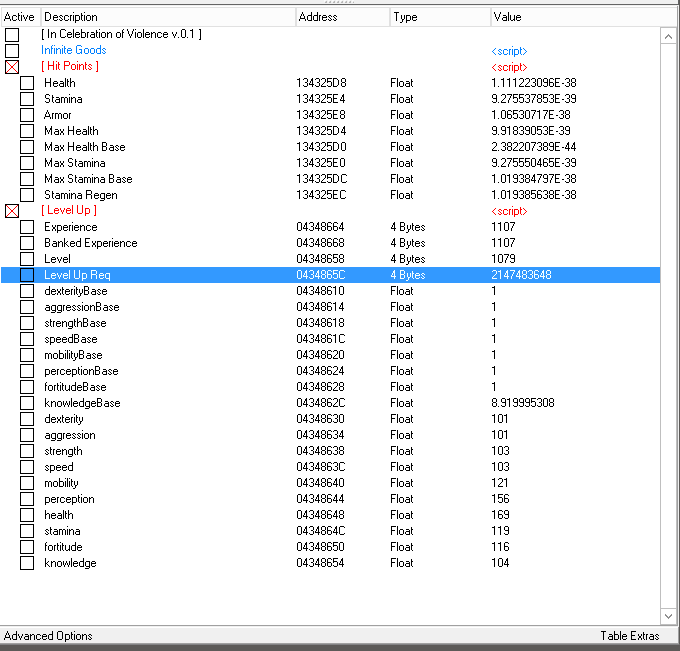Click Max Stamina Base address 134325DC
This screenshot has width=680, height=651.
(x=322, y=179)
